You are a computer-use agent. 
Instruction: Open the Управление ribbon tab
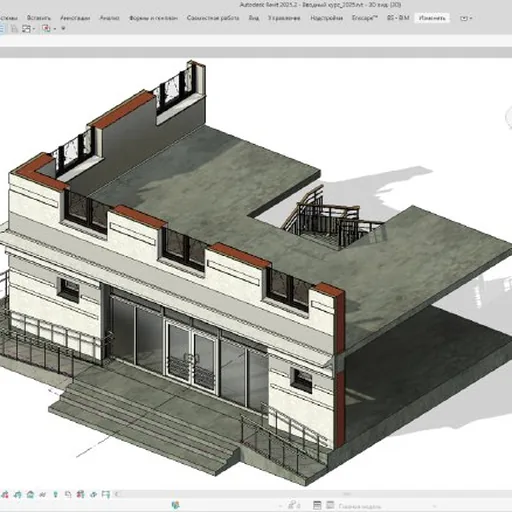(x=284, y=18)
